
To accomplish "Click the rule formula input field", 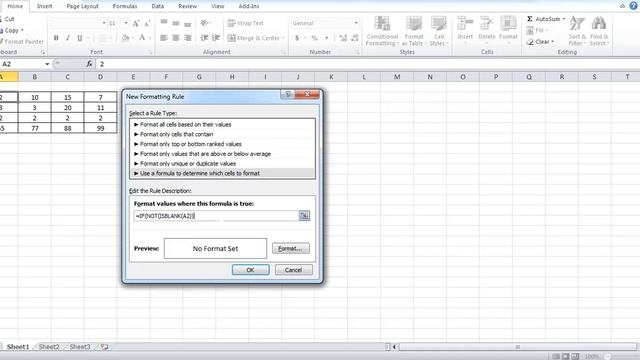I will coord(216,216).
